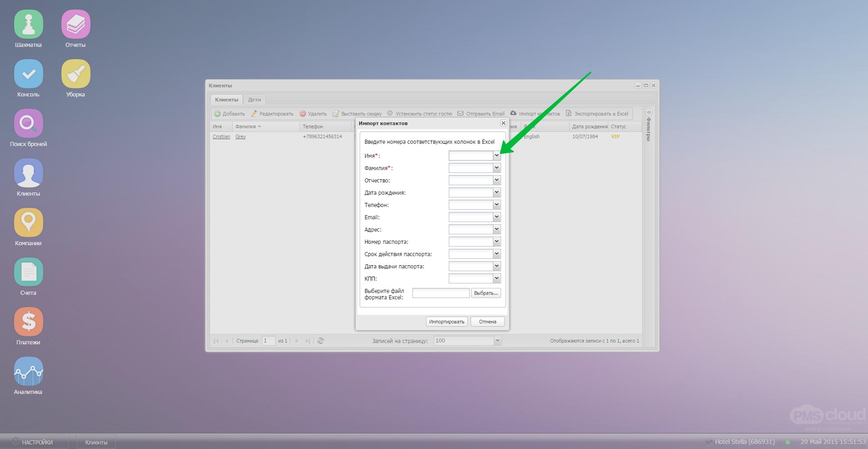Open the Аналитика chart icon
The width and height of the screenshot is (868, 449).
pyautogui.click(x=28, y=371)
